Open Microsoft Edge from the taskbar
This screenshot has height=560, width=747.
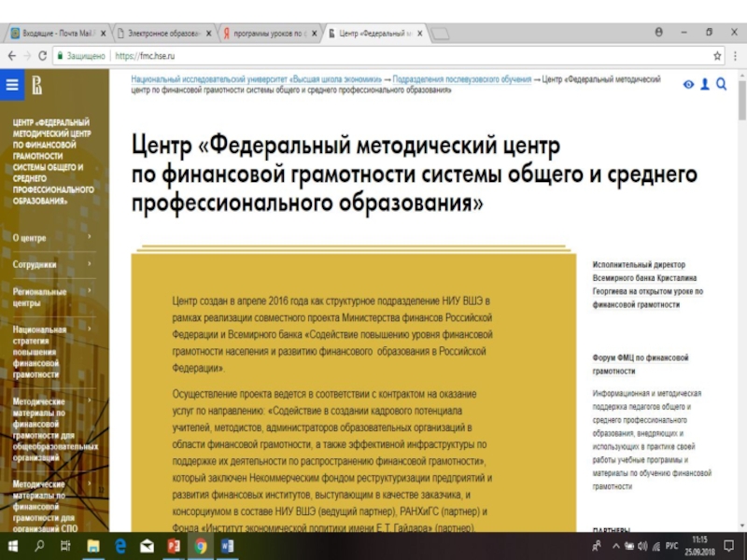pyautogui.click(x=120, y=545)
